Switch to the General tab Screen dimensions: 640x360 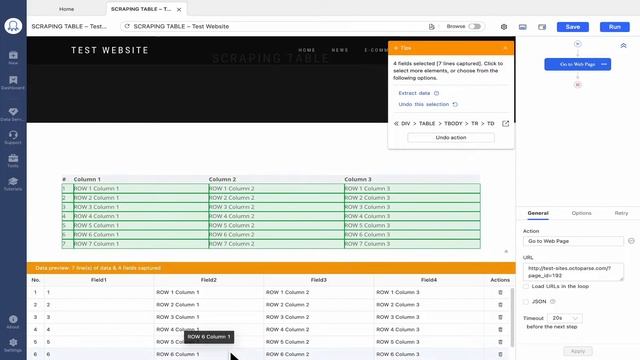538,213
